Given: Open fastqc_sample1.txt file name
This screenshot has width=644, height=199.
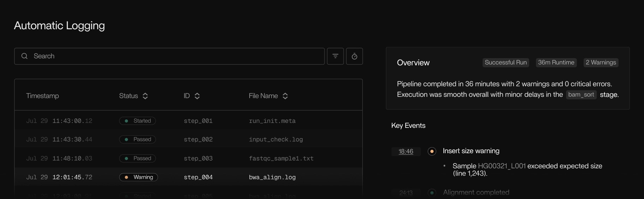Looking at the screenshot, I should coord(281,158).
